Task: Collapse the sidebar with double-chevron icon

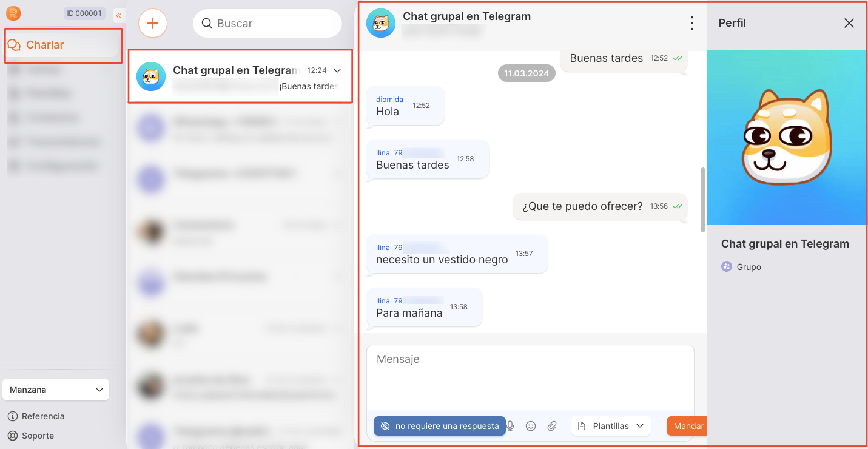Action: point(119,16)
